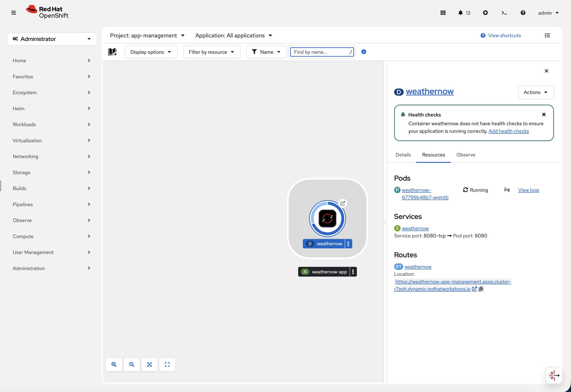Switch to topology list view
This screenshot has width=571, height=392.
547,35
